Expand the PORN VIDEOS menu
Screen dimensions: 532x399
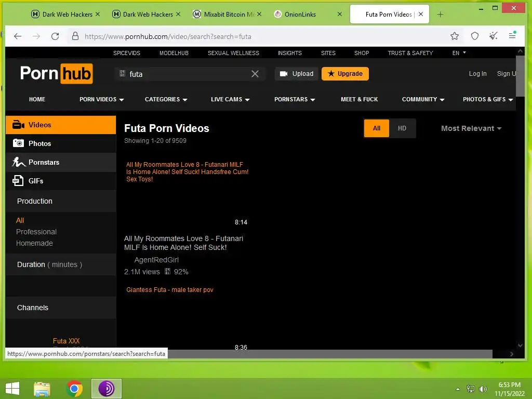pos(101,99)
